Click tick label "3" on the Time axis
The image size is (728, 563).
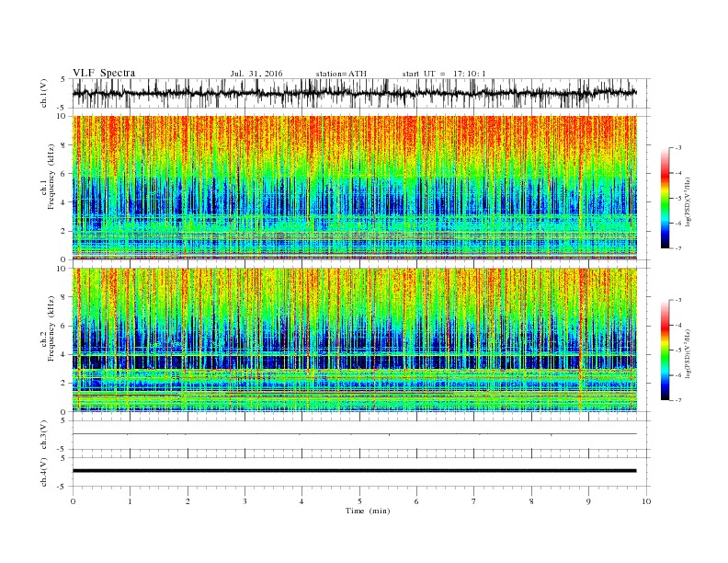[x=245, y=501]
